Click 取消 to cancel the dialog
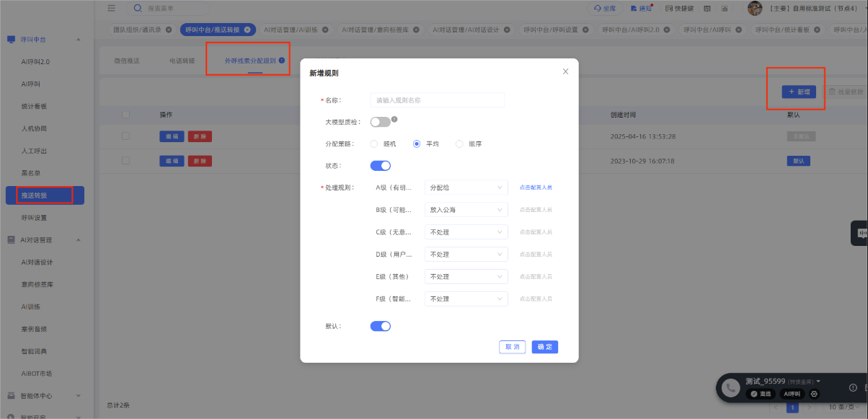Image resolution: width=868 pixels, height=419 pixels. [x=512, y=347]
